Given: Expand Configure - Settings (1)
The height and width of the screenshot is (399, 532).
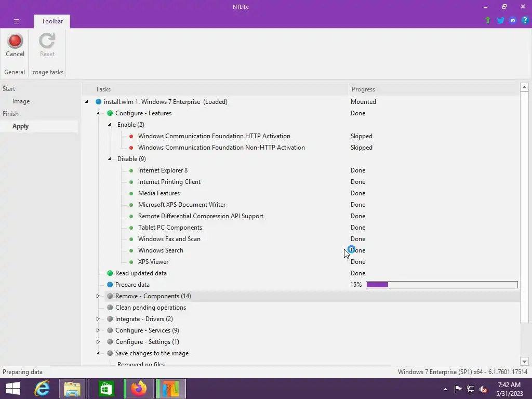Looking at the screenshot, I should point(98,342).
